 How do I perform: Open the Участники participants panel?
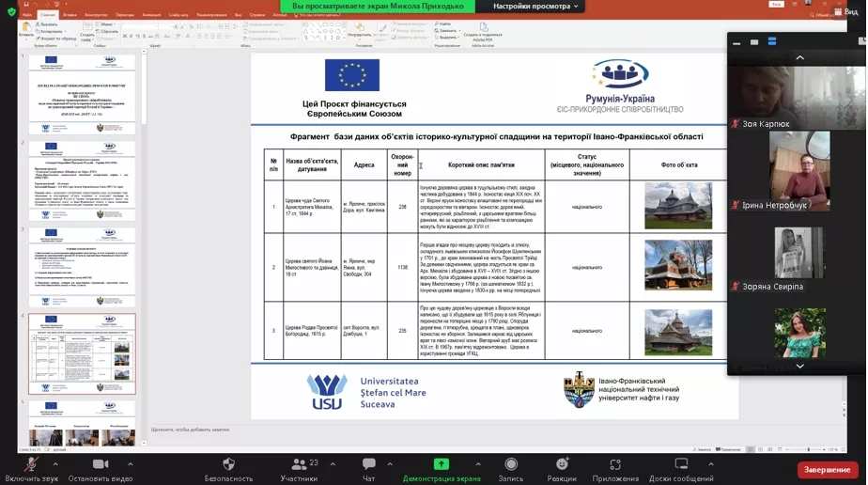click(299, 464)
